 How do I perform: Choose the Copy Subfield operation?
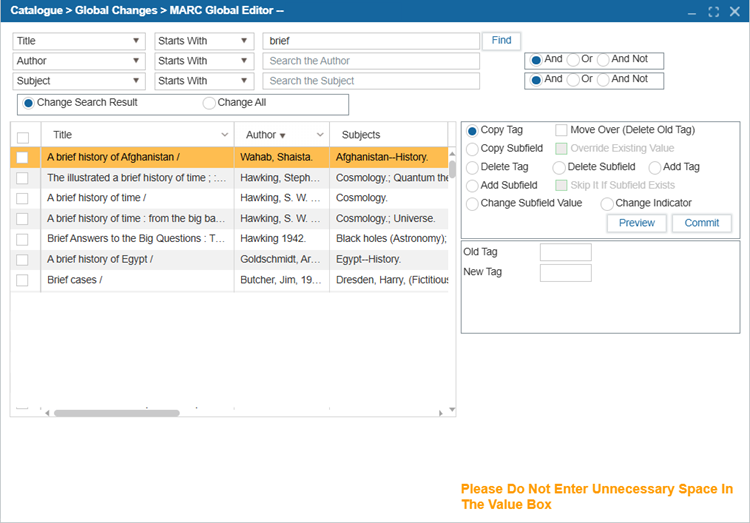click(x=472, y=149)
